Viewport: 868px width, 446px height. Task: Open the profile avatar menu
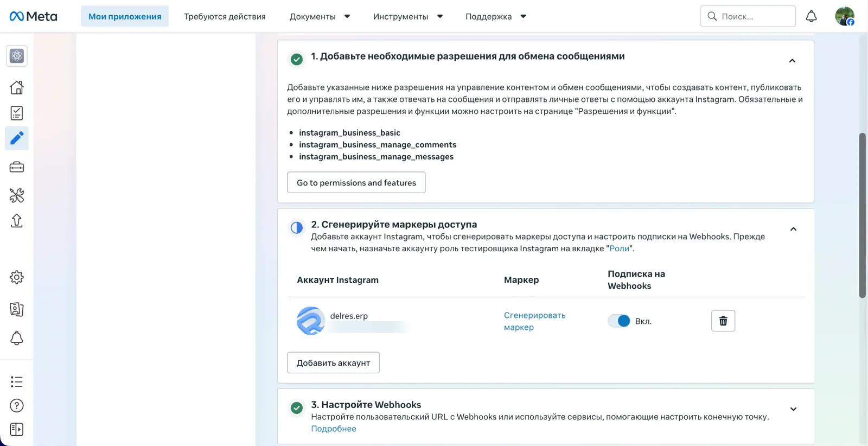point(845,16)
